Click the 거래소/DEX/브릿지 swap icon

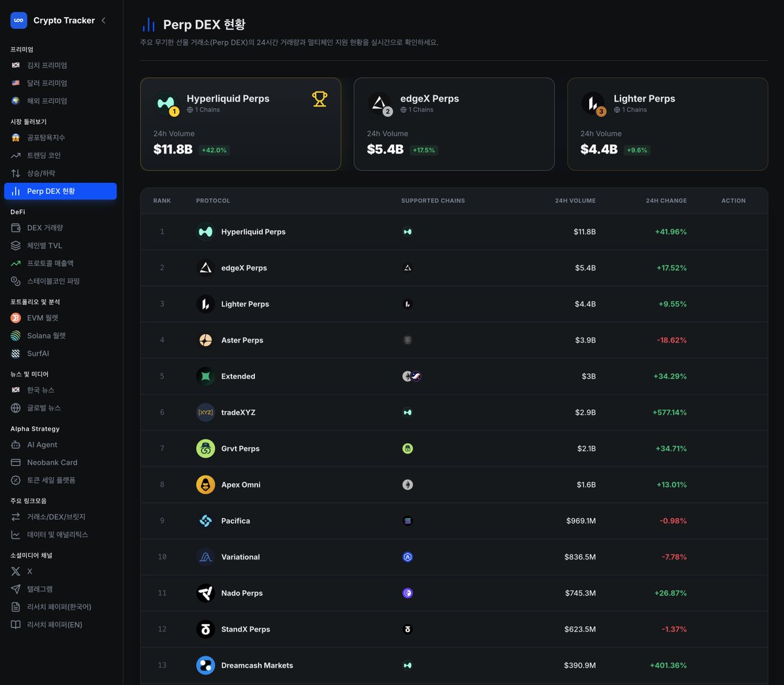point(16,517)
